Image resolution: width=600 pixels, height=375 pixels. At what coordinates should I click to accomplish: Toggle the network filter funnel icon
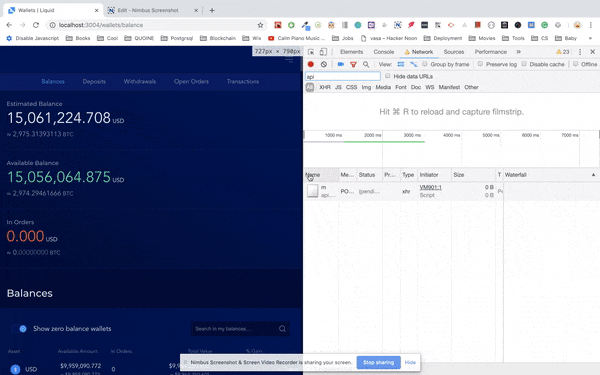pos(353,64)
